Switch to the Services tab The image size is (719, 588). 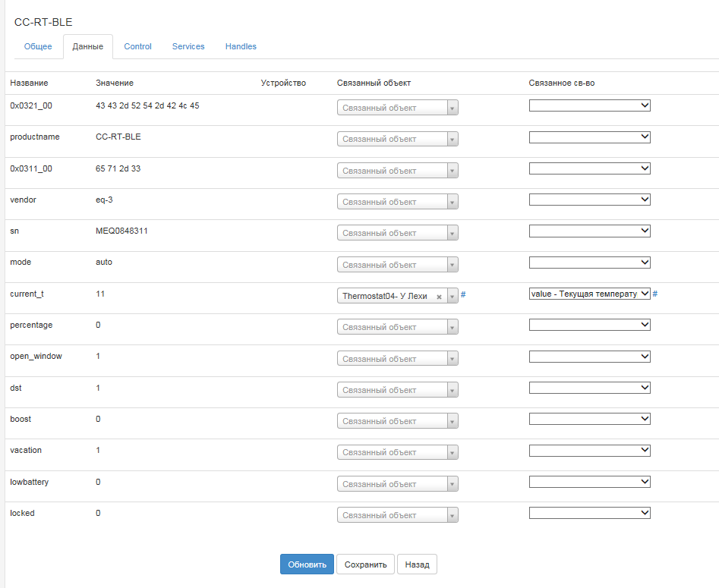click(x=188, y=46)
